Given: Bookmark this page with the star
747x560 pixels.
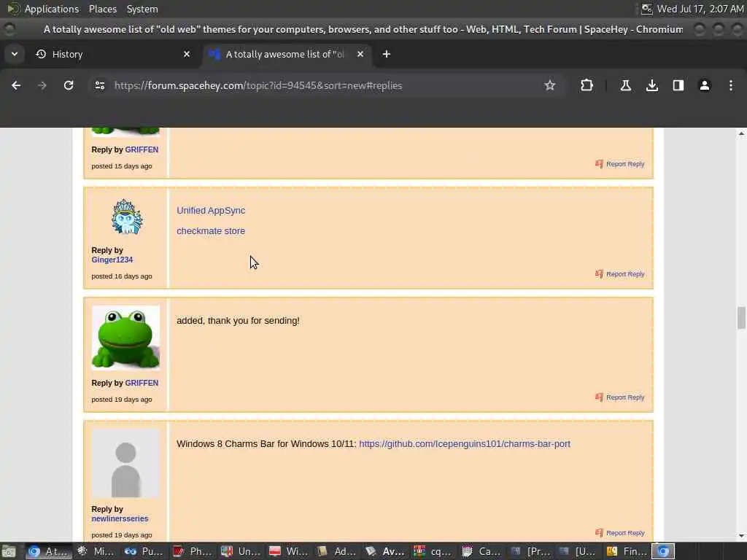Looking at the screenshot, I should point(550,86).
